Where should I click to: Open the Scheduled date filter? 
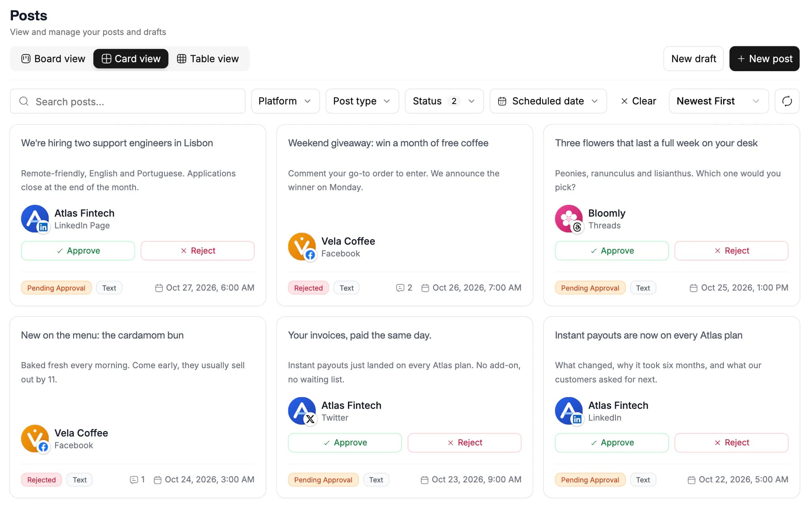(548, 101)
